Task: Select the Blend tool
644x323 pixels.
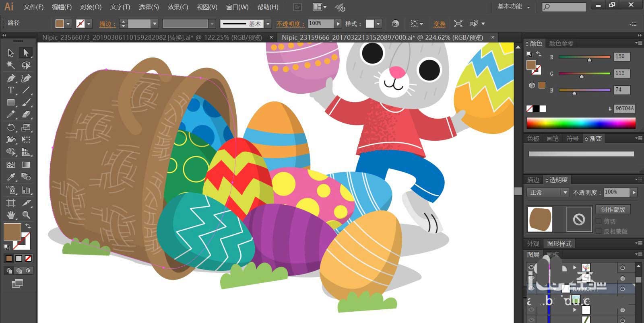Action: pos(26,177)
